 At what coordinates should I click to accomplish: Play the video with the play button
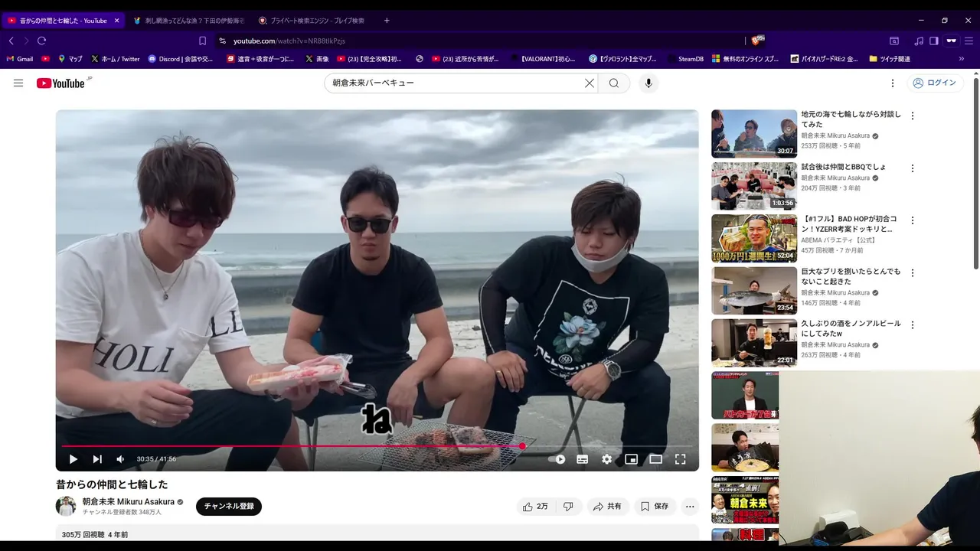click(x=73, y=459)
